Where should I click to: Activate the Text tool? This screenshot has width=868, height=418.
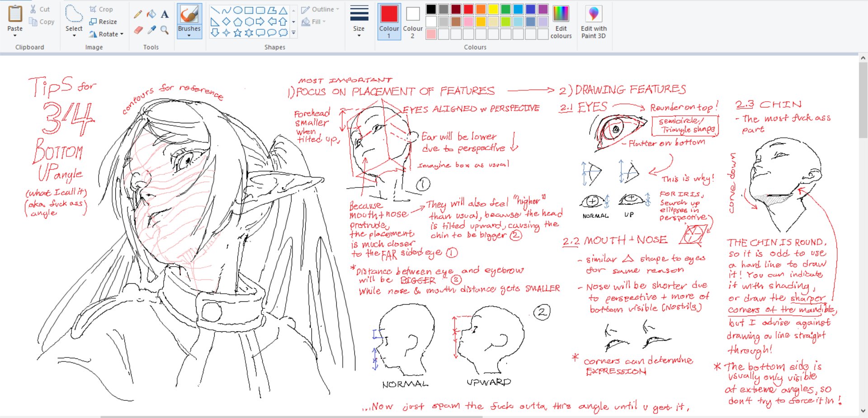[x=165, y=14]
